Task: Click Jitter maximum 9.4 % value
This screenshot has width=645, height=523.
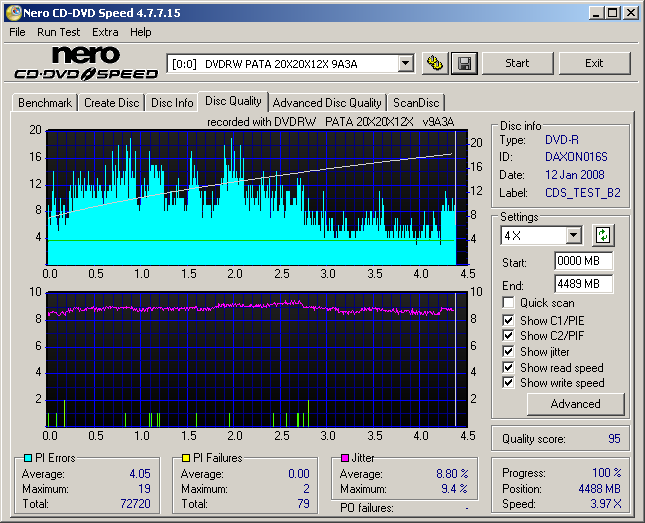Action: 455,489
